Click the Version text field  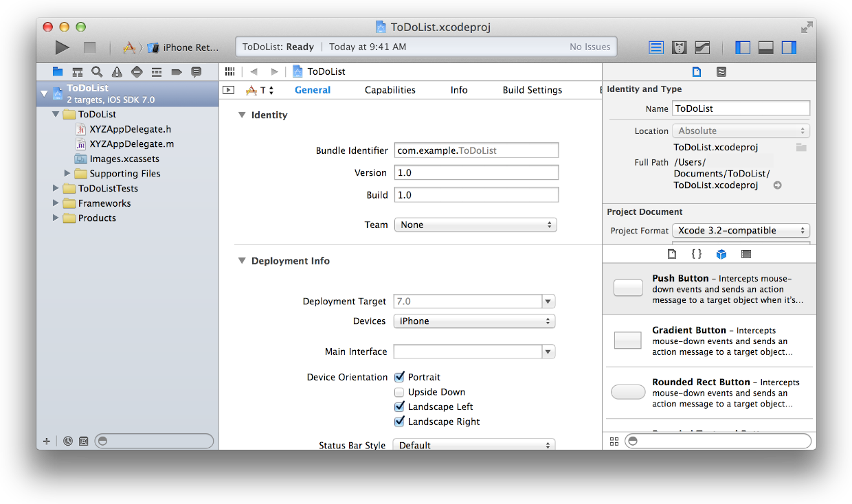[477, 172]
